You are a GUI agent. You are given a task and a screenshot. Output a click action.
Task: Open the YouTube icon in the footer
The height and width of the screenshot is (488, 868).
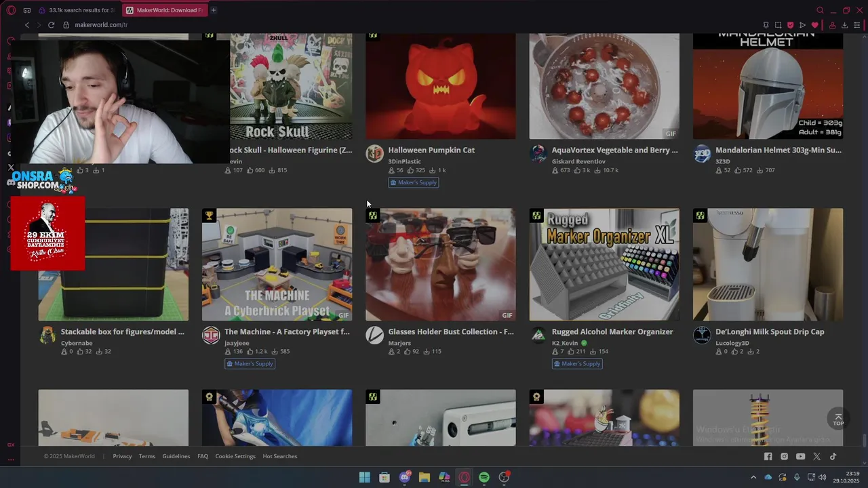800,457
